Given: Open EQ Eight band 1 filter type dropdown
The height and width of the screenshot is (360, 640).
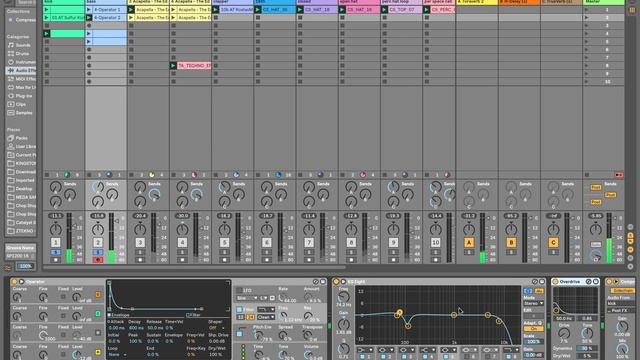Looking at the screenshot, I should point(364,350).
